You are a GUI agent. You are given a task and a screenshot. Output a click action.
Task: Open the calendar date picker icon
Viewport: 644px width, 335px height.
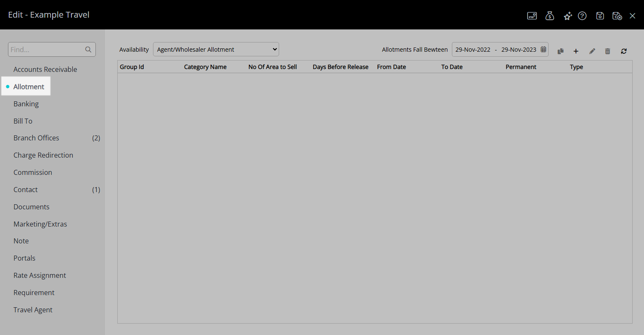(543, 50)
